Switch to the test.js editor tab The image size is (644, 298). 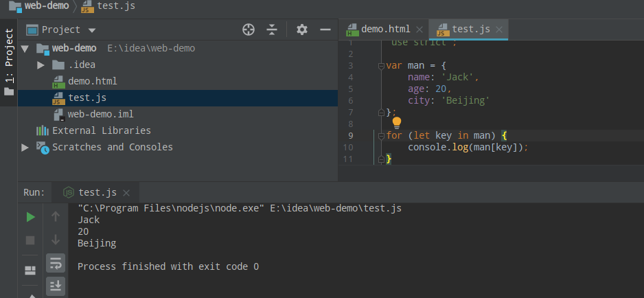click(471, 30)
